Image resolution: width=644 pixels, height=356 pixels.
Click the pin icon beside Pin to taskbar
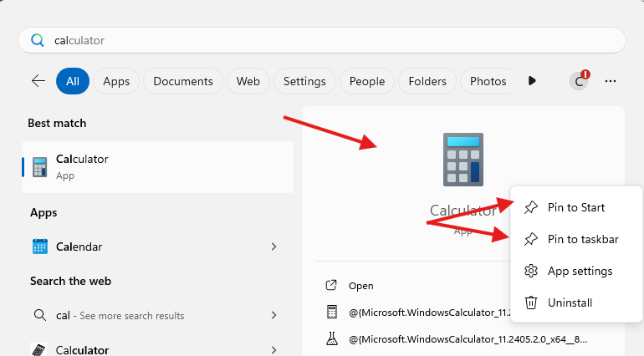pos(530,239)
